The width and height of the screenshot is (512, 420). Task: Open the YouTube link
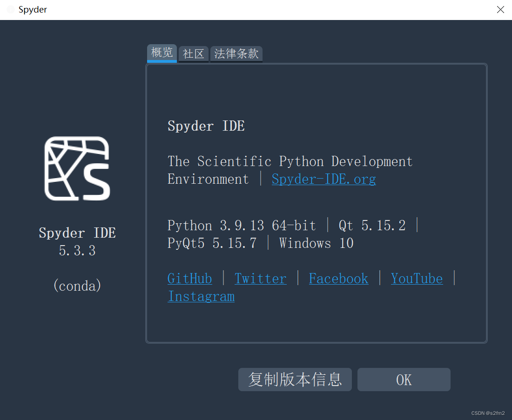pos(417,279)
